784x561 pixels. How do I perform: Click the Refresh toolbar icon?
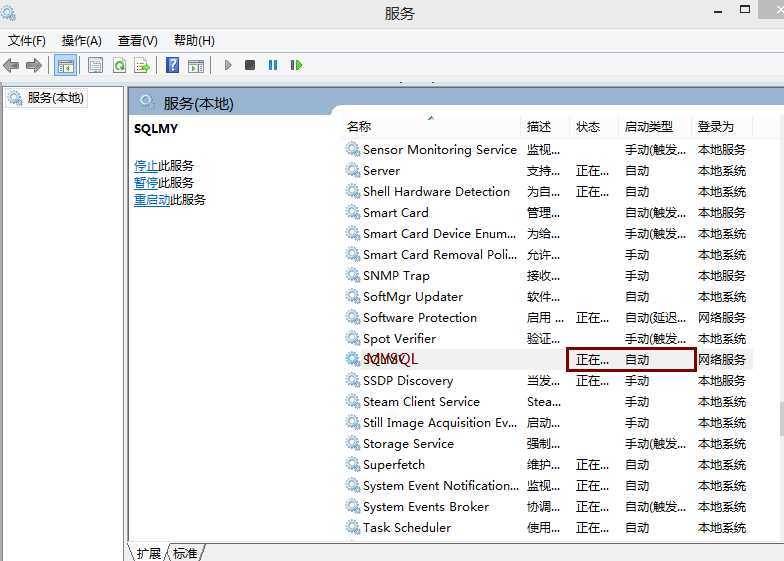click(120, 66)
